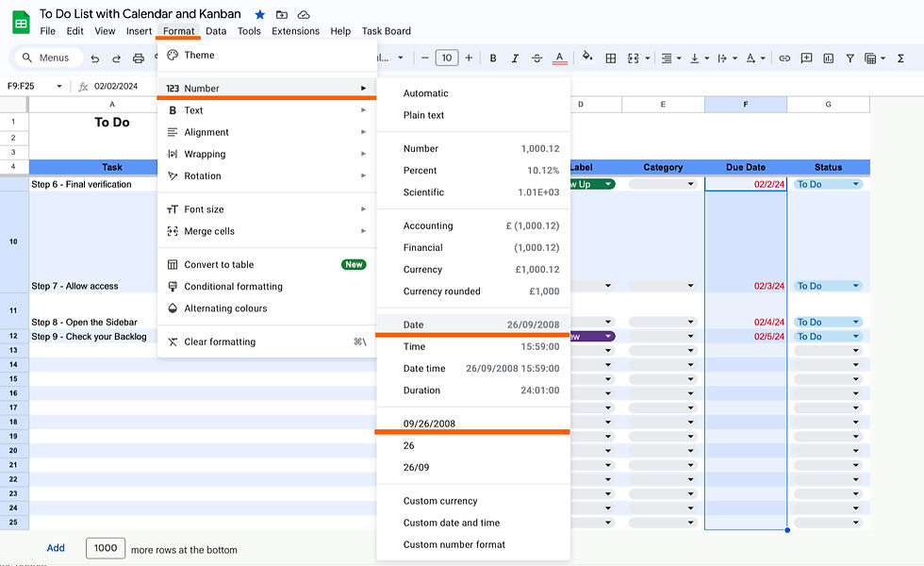Image resolution: width=924 pixels, height=566 pixels.
Task: Click the row count field showing 1000
Action: (106, 548)
